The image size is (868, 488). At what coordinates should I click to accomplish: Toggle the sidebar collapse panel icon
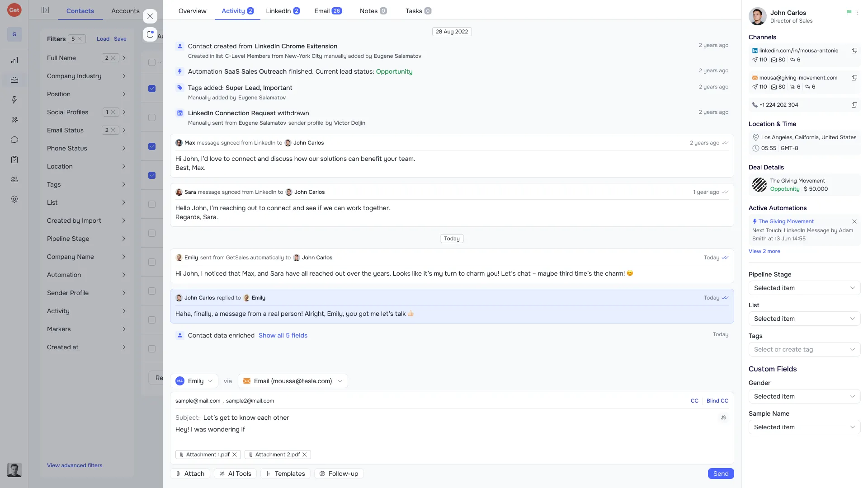click(45, 10)
